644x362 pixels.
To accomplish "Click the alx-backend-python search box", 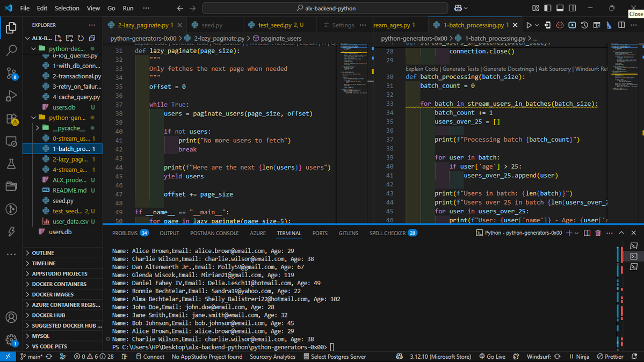I will tap(325, 8).
